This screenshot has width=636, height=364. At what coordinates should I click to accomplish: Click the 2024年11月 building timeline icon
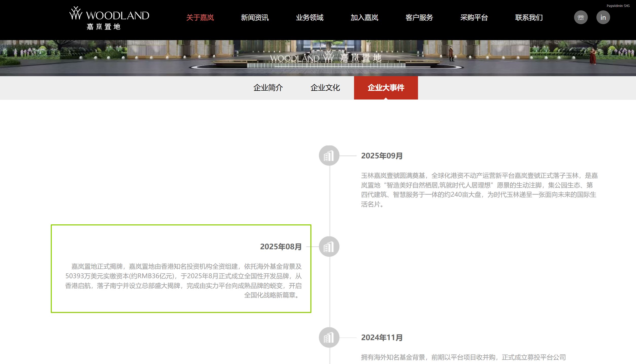329,337
